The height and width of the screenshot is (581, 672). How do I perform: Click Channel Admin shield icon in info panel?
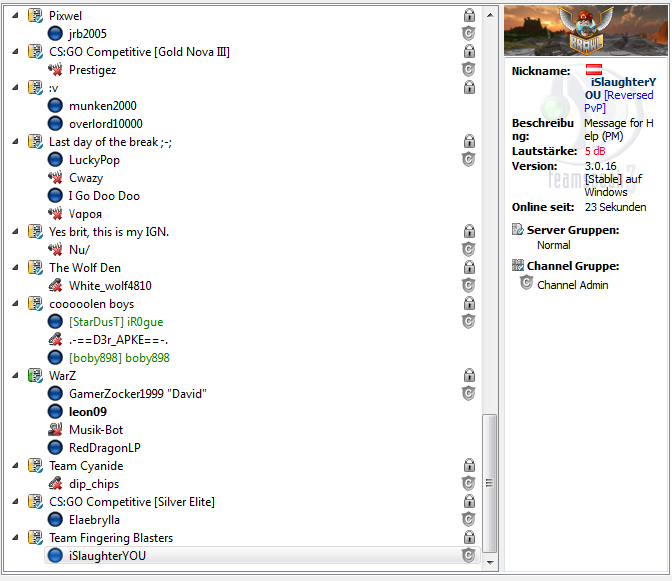coord(526,283)
